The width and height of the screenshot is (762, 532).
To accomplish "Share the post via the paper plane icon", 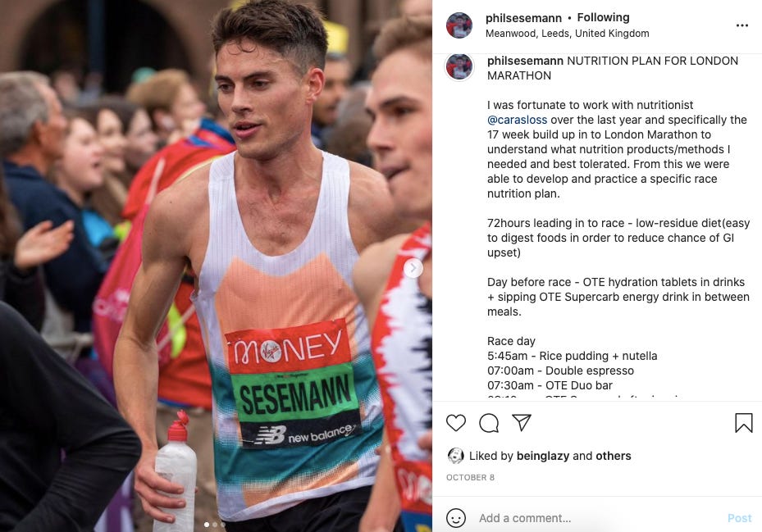I will click(522, 422).
